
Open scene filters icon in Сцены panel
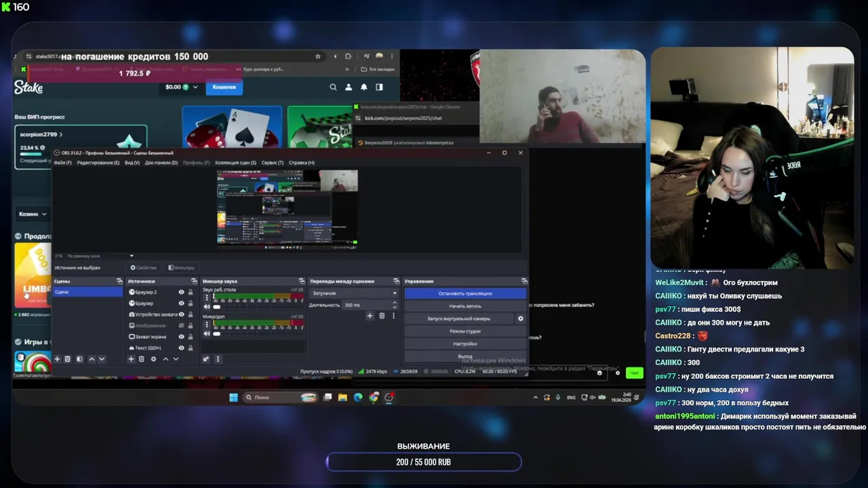pyautogui.click(x=79, y=359)
